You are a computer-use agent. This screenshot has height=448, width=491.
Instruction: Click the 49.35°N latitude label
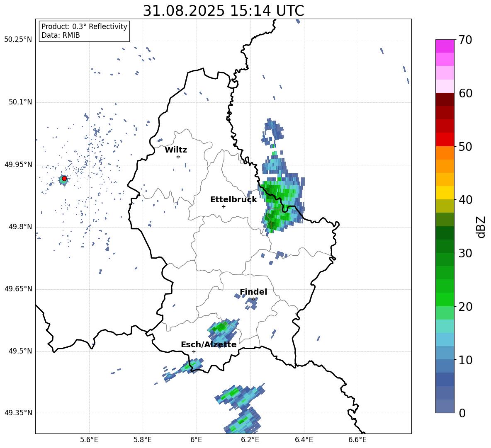tap(18, 413)
